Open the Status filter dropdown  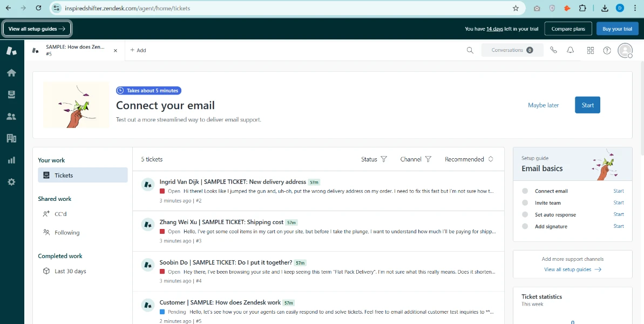tap(374, 159)
